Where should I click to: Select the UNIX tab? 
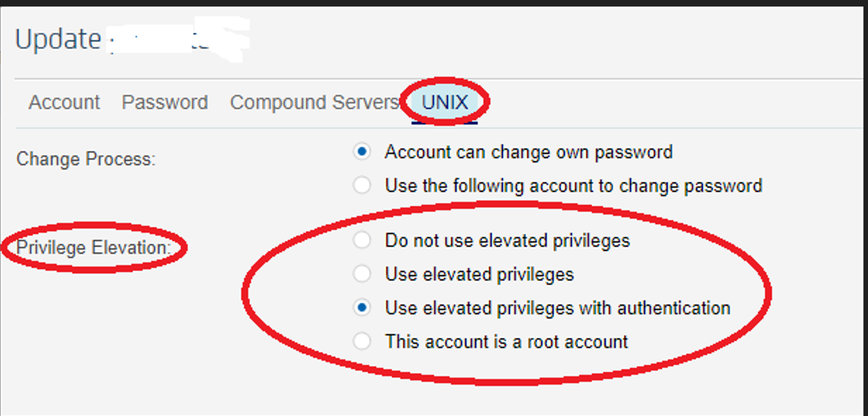pos(445,103)
